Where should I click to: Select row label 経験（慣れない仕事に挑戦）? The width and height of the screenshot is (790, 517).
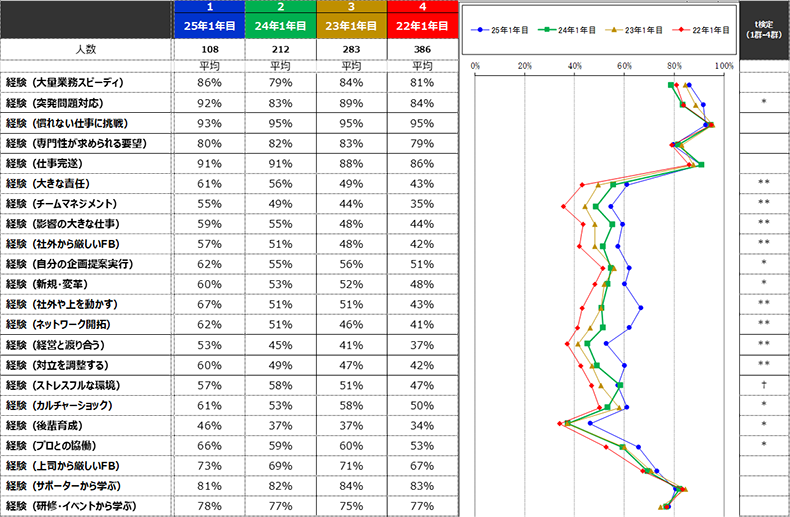tap(85, 123)
